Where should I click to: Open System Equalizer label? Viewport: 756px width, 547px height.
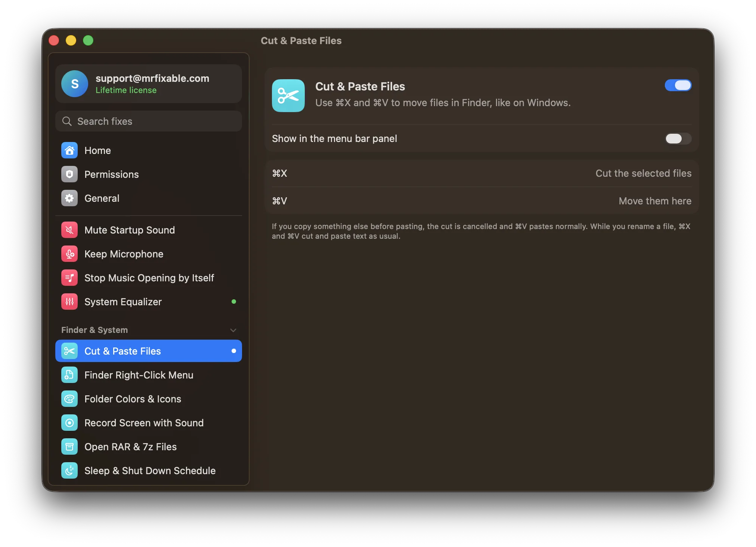tap(123, 302)
